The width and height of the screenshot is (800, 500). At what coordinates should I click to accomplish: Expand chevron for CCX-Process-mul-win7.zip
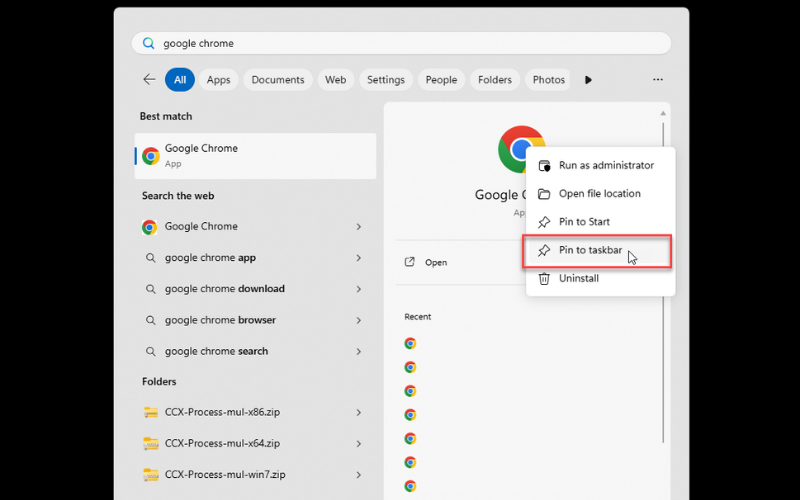coord(359,475)
